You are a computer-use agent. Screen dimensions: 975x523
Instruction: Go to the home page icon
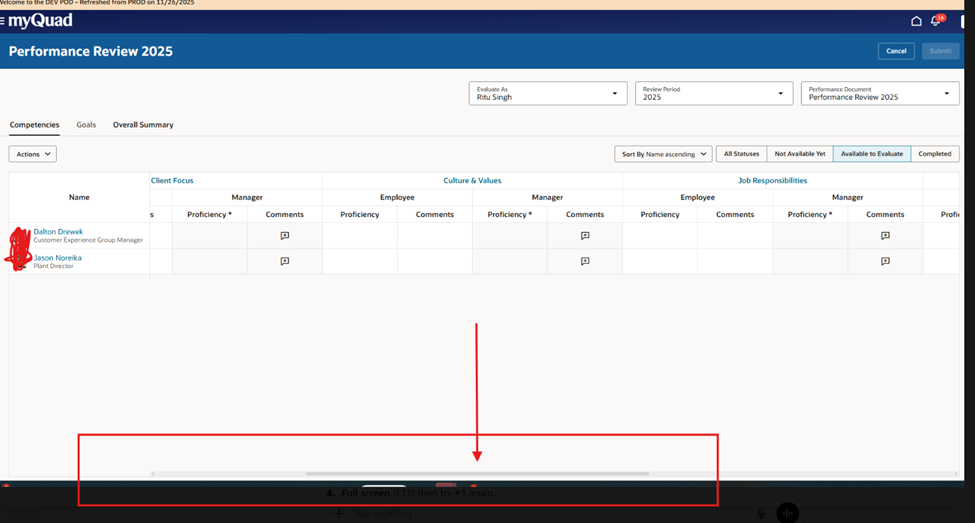click(916, 21)
